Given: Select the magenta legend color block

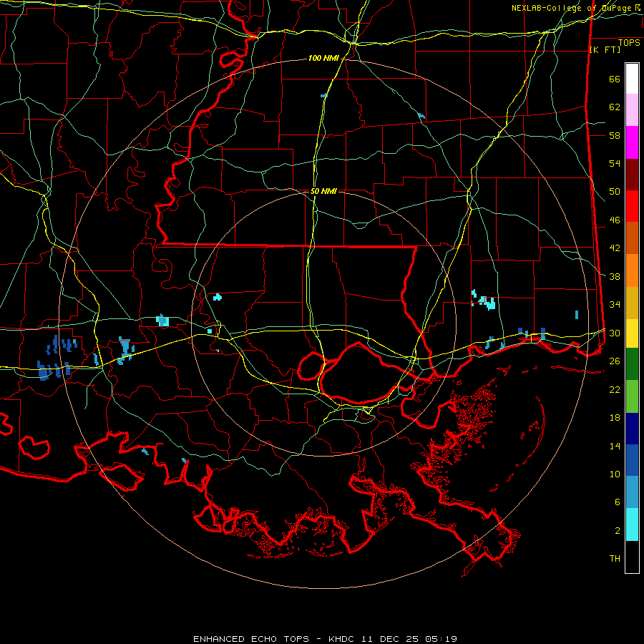Looking at the screenshot, I should (632, 142).
